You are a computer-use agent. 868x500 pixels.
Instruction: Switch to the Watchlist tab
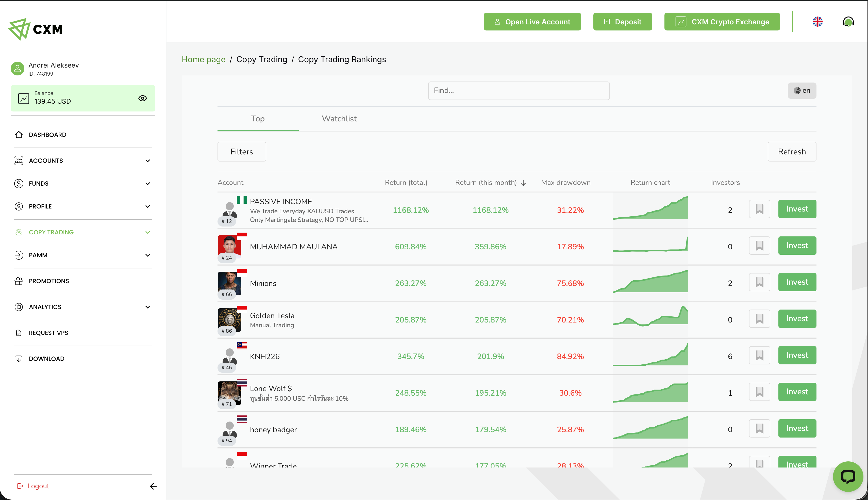tap(339, 119)
